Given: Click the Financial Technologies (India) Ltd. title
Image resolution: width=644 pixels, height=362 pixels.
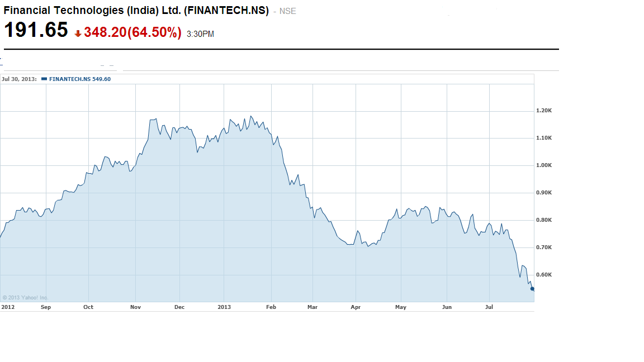Looking at the screenshot, I should pos(136,11).
